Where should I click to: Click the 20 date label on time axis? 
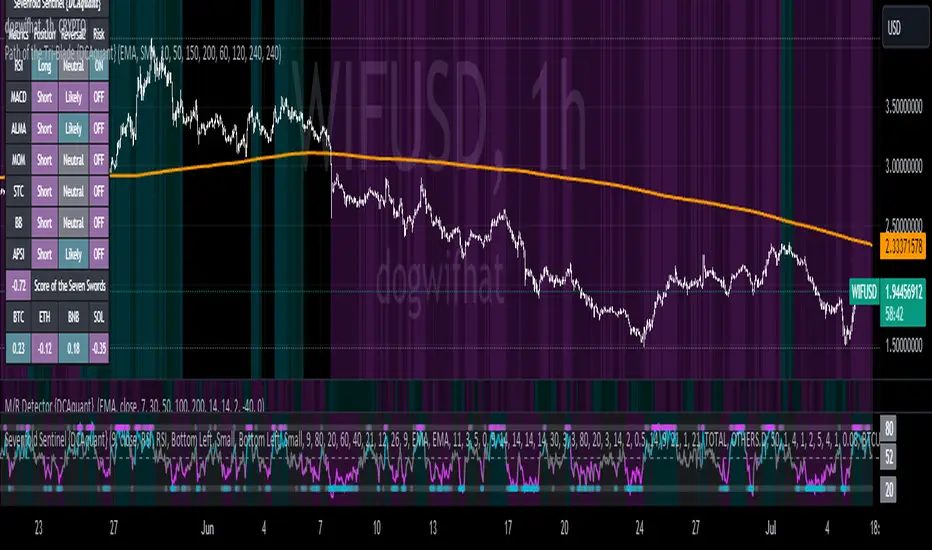[564, 528]
